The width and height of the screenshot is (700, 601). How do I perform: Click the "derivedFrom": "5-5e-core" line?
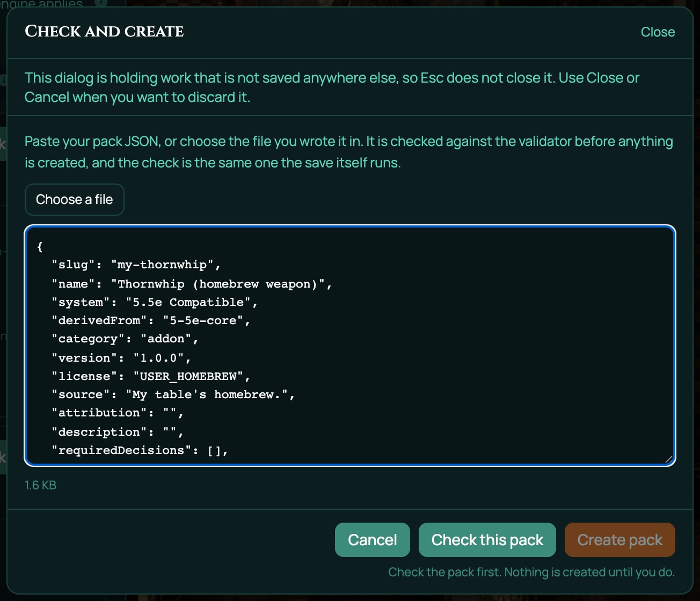pos(151,321)
